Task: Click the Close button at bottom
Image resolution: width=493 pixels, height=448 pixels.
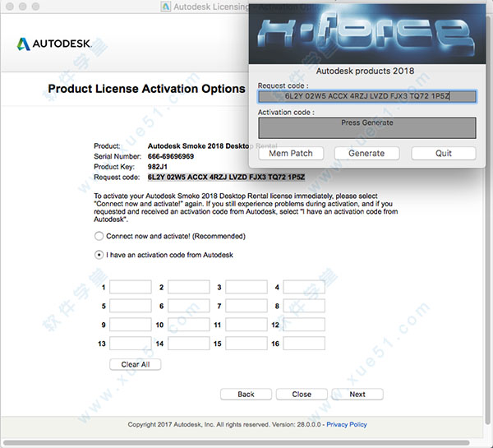Action: click(302, 395)
